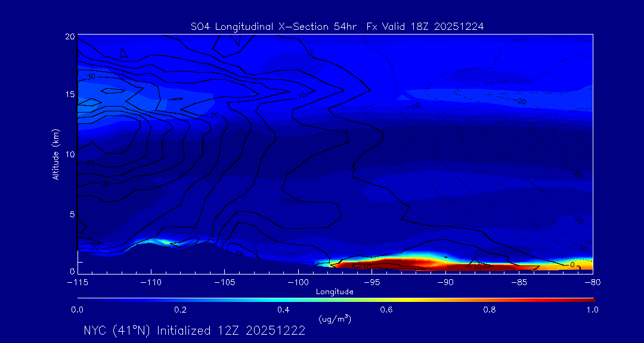Click the 5 km altitude tick label
Viewport: 644px width, 343px height.
coord(72,214)
